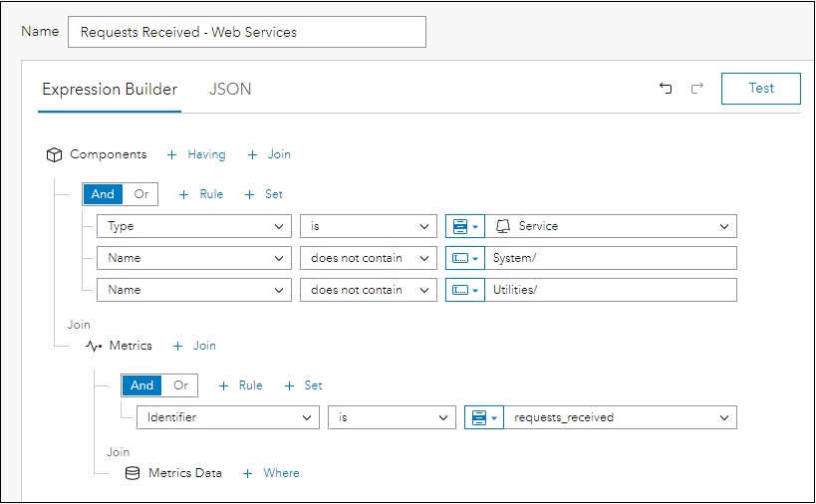Open value-type selector beside requests_received
The width and height of the screenshot is (816, 504).
coord(485,417)
